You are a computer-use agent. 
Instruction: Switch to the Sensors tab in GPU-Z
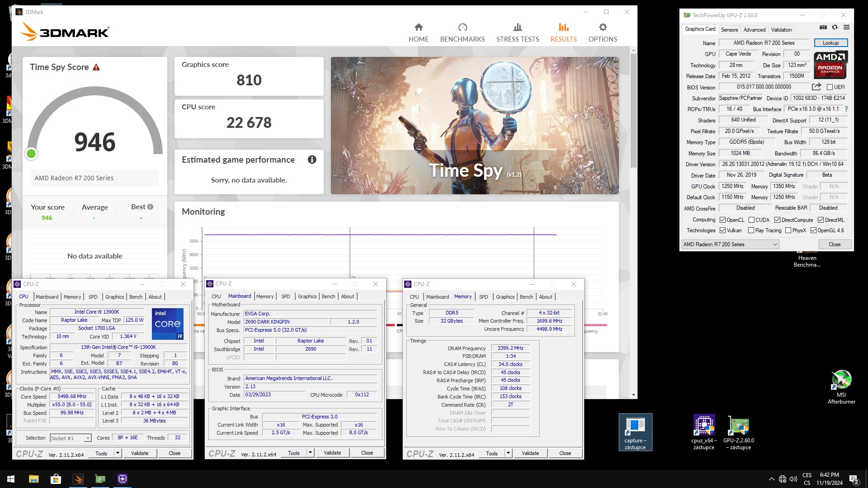coord(729,30)
